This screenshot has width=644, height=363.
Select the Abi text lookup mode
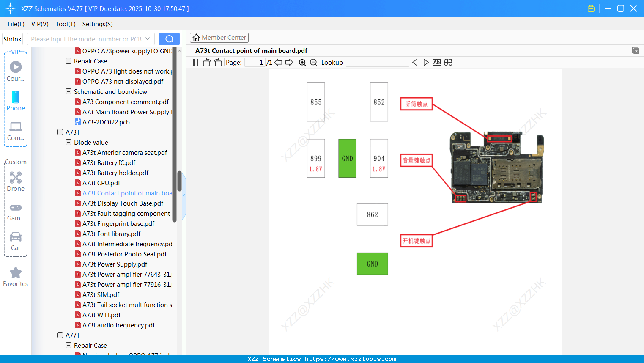click(x=437, y=62)
